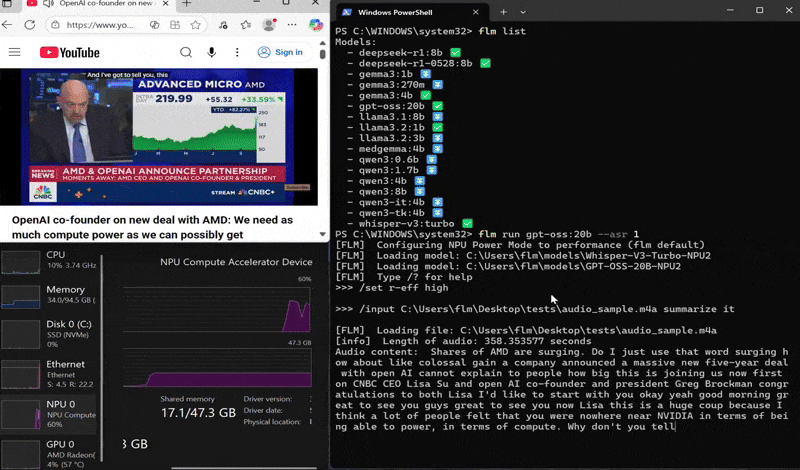View site information lock icon
The width and height of the screenshot is (800, 470).
click(55, 25)
